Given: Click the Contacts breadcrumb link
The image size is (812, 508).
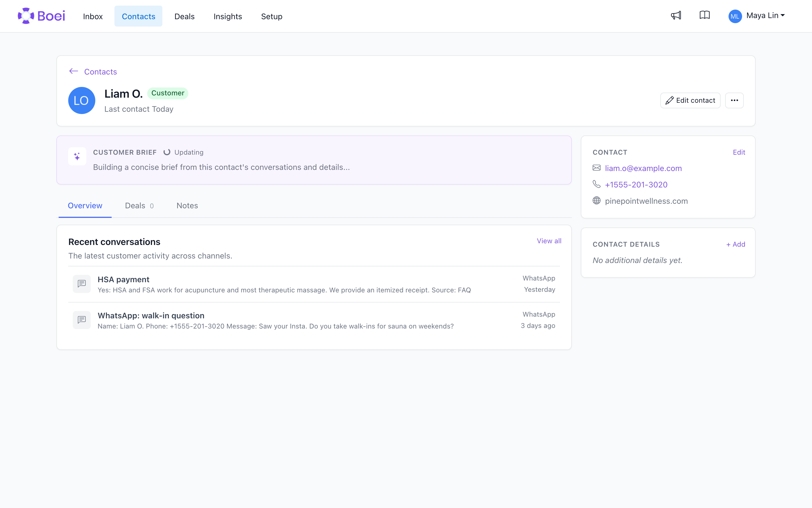Looking at the screenshot, I should (100, 72).
